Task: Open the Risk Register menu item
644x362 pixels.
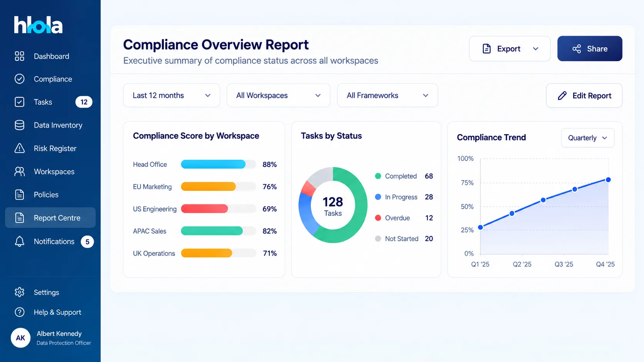Action: tap(50, 148)
